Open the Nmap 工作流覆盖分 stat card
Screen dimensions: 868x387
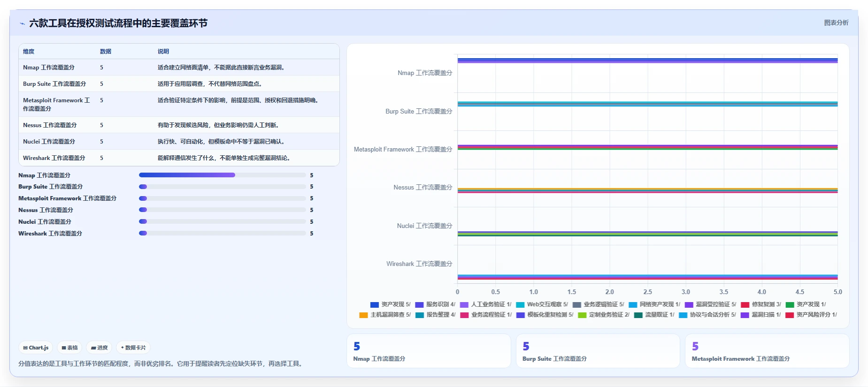coord(429,351)
